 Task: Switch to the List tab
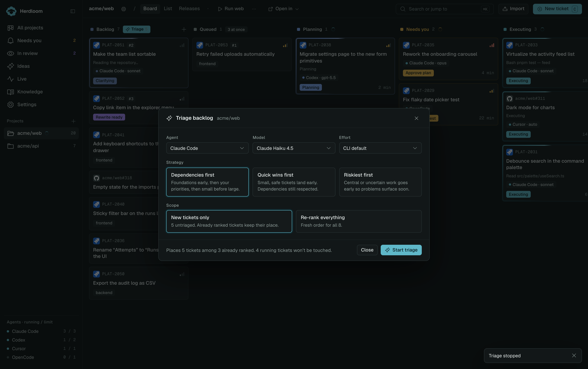coord(168,9)
